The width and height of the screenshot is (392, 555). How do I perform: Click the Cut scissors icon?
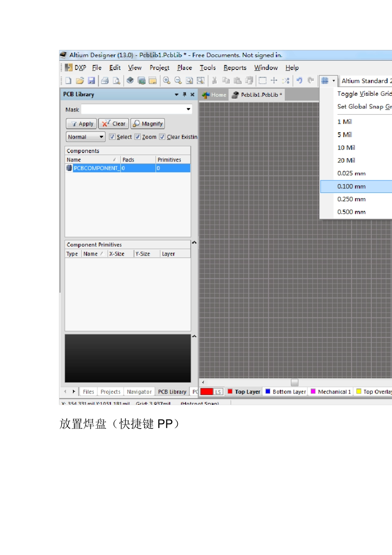pos(215,81)
